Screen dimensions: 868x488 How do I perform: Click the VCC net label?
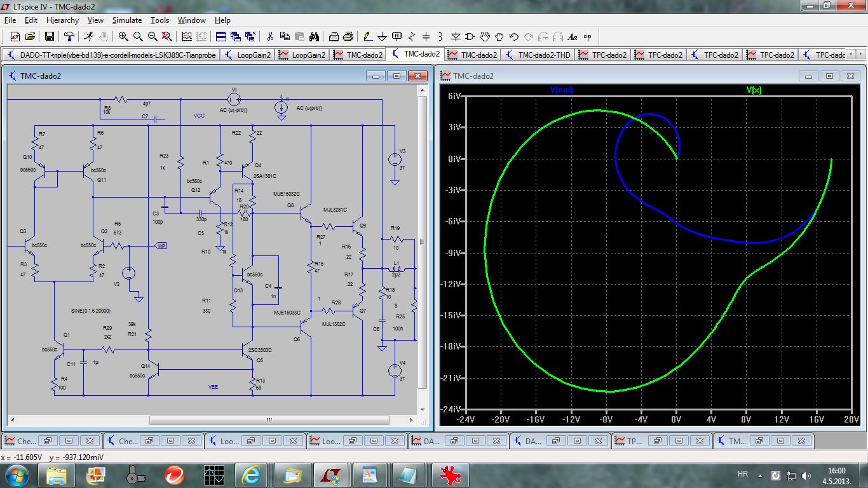(x=200, y=116)
